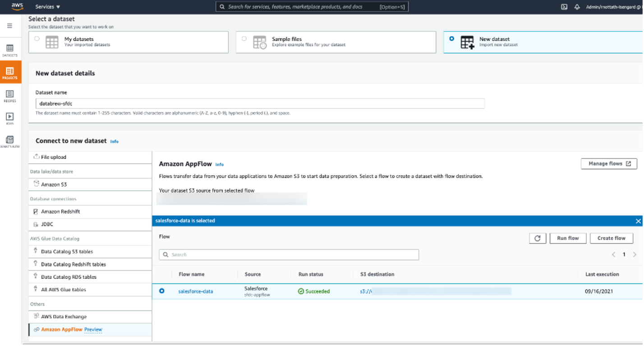The width and height of the screenshot is (644, 346).
Task: Edit the Dataset name field
Action: 260,103
